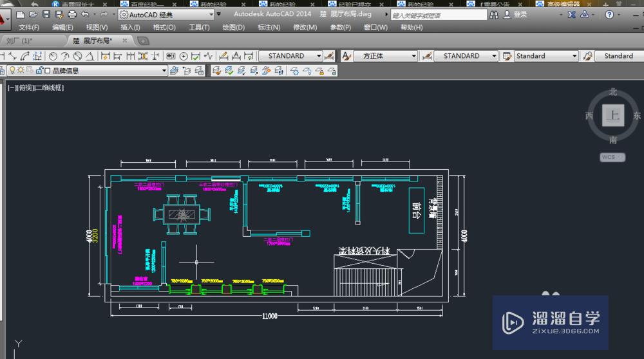Viewport: 644px width, 359px height.
Task: Click the 登录 sign-in button
Action: point(520,14)
